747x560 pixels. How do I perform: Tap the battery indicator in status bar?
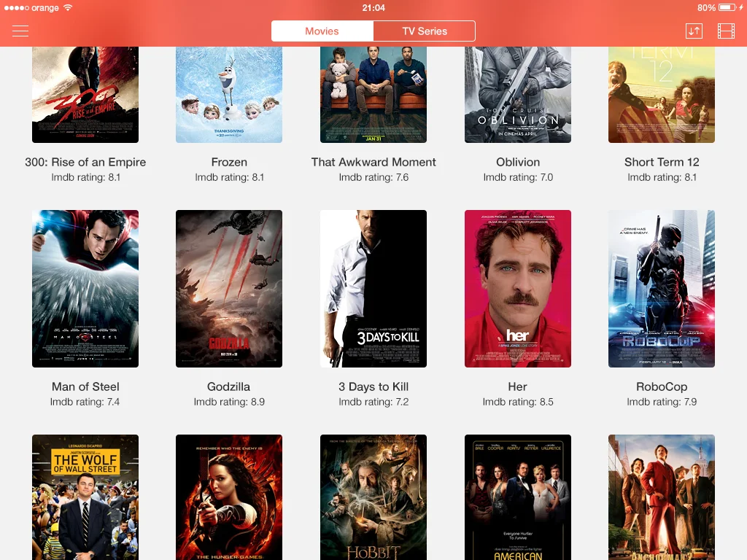tap(727, 7)
